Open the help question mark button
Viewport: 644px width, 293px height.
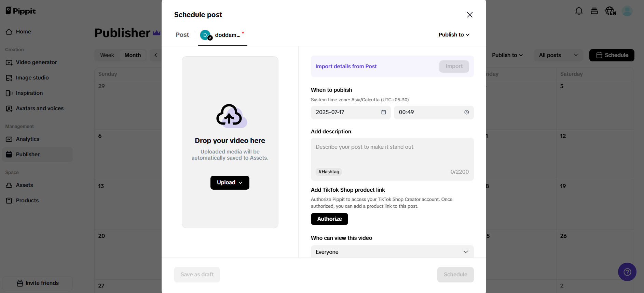(627, 272)
